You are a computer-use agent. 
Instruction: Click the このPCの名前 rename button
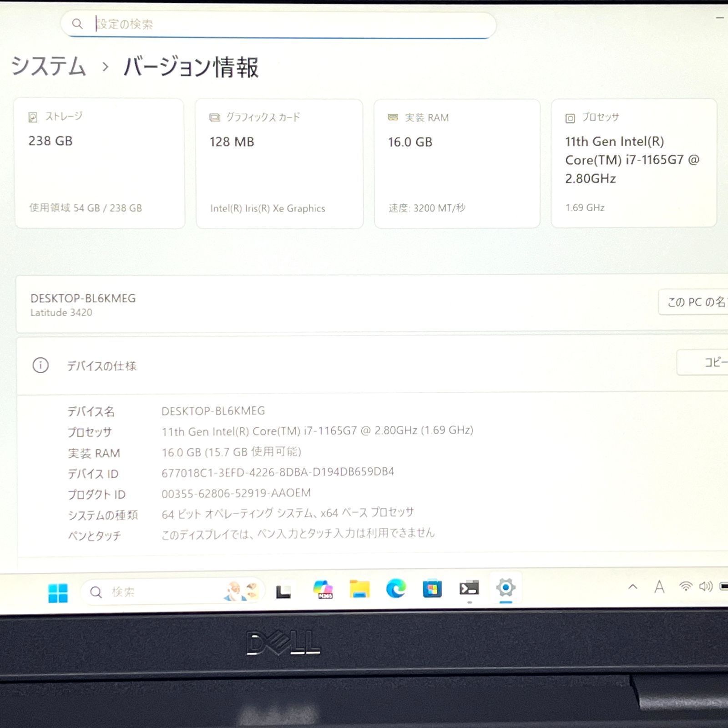point(693,302)
